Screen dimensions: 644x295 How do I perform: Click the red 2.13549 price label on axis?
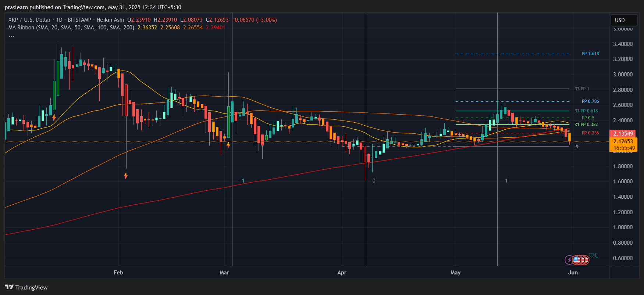pyautogui.click(x=623, y=134)
